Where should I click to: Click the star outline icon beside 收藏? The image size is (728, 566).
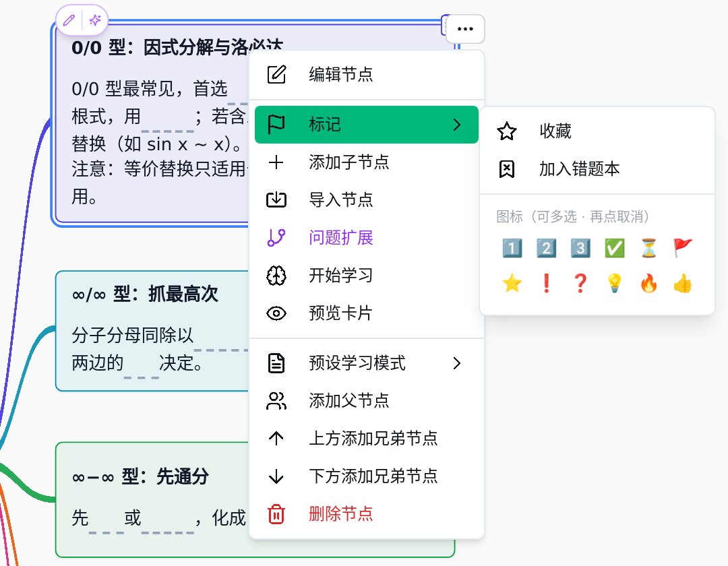(x=506, y=131)
